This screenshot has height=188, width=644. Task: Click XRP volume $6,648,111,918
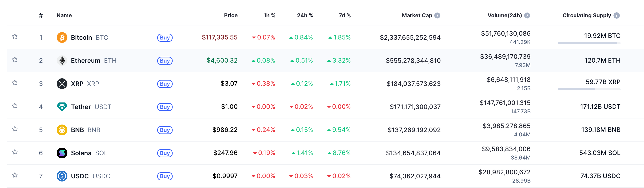pyautogui.click(x=508, y=80)
